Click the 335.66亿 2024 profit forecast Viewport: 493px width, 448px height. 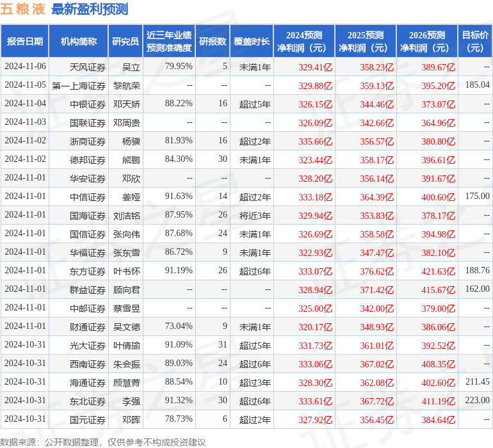click(x=315, y=141)
